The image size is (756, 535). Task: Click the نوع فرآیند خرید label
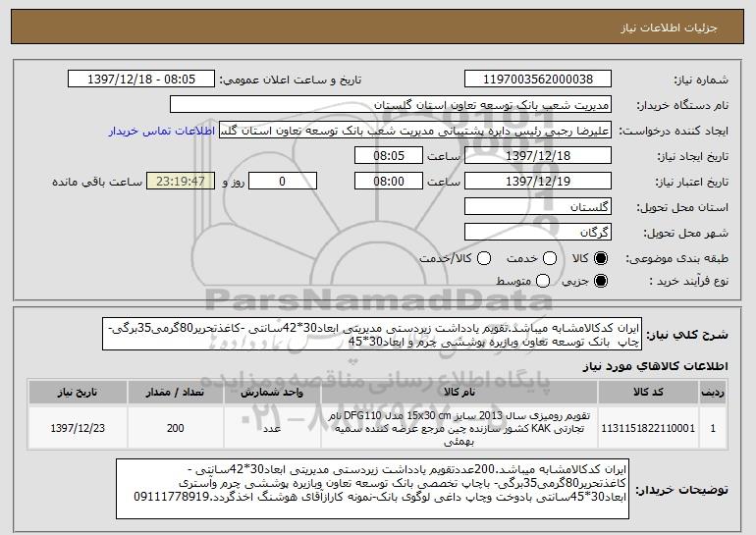[x=688, y=281]
